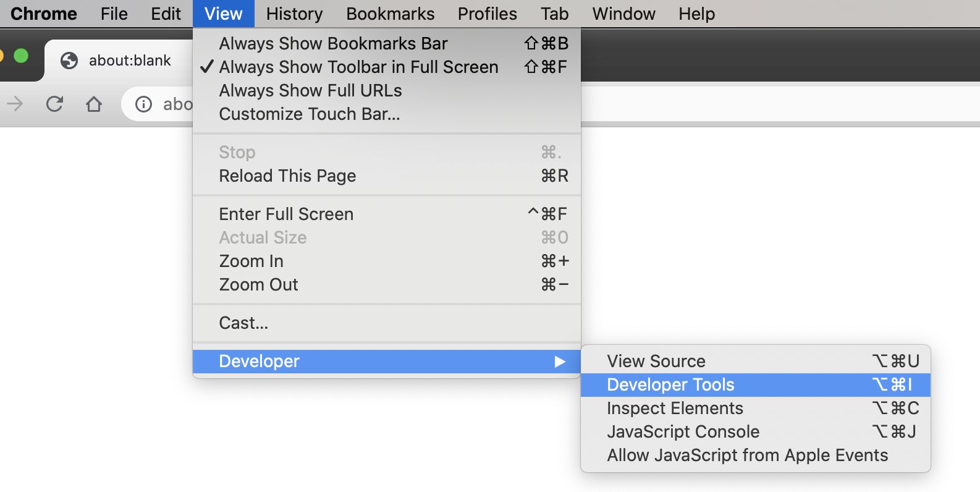Viewport: 980px width, 492px height.
Task: Select Zoom In
Action: pos(387,261)
